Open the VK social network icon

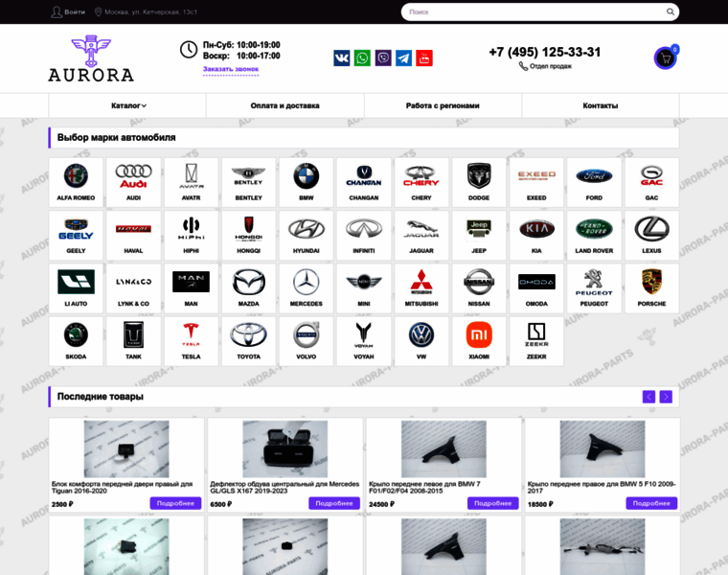click(342, 58)
